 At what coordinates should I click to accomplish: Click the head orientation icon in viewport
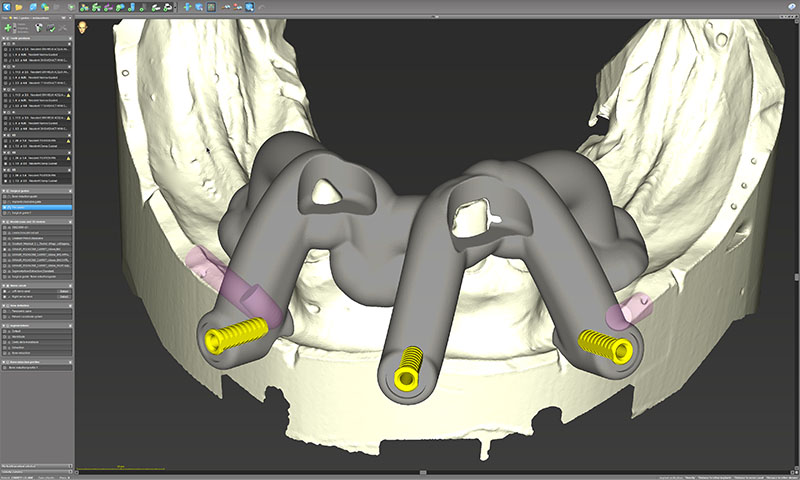point(84,27)
